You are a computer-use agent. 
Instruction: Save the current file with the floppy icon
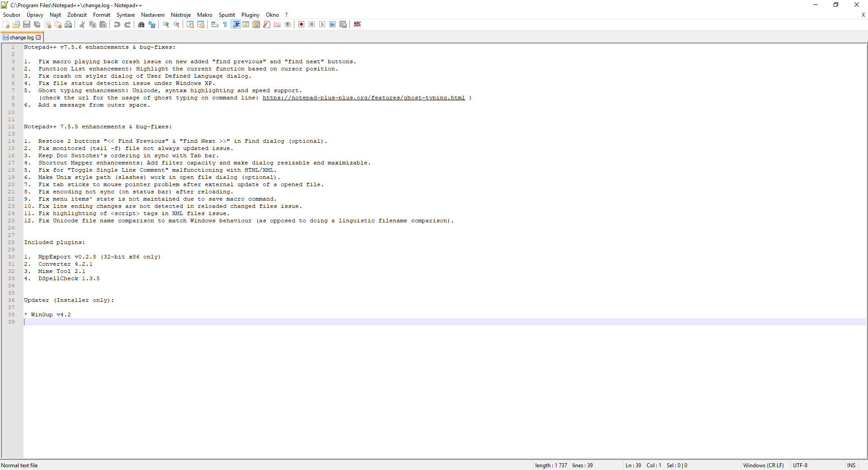27,24
